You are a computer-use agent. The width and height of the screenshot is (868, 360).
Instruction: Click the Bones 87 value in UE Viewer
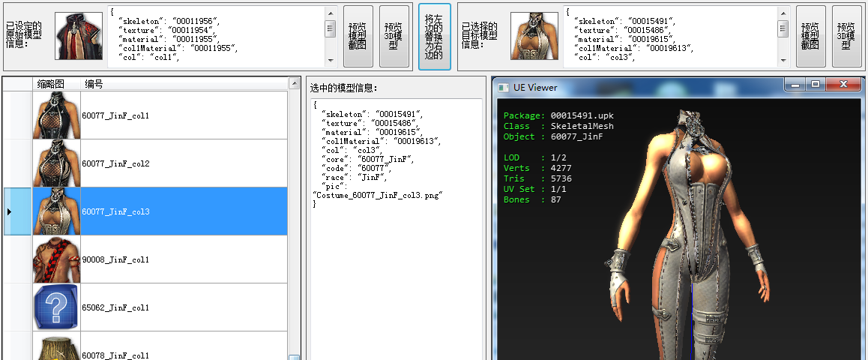(555, 200)
